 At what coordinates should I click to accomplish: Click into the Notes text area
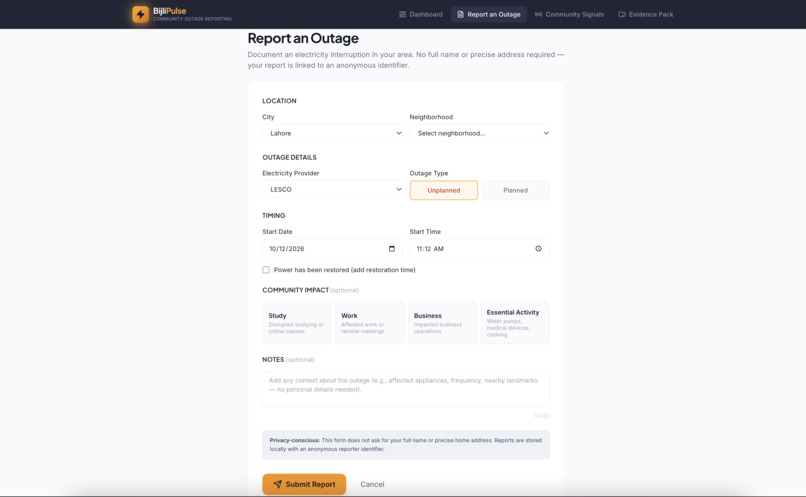tap(406, 389)
